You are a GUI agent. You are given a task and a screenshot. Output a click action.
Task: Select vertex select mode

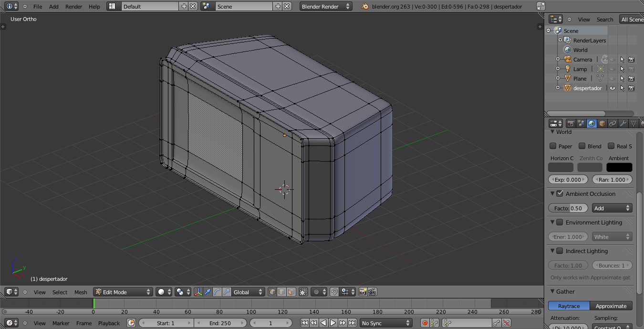pos(272,292)
